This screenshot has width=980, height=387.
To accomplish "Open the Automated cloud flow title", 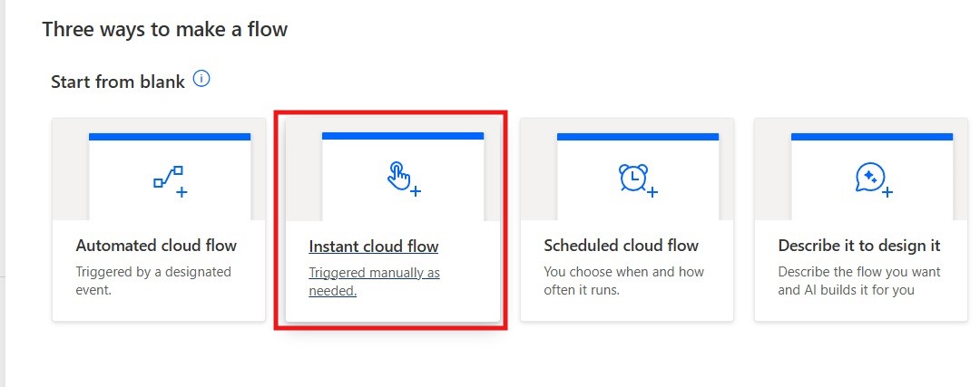I will [156, 246].
